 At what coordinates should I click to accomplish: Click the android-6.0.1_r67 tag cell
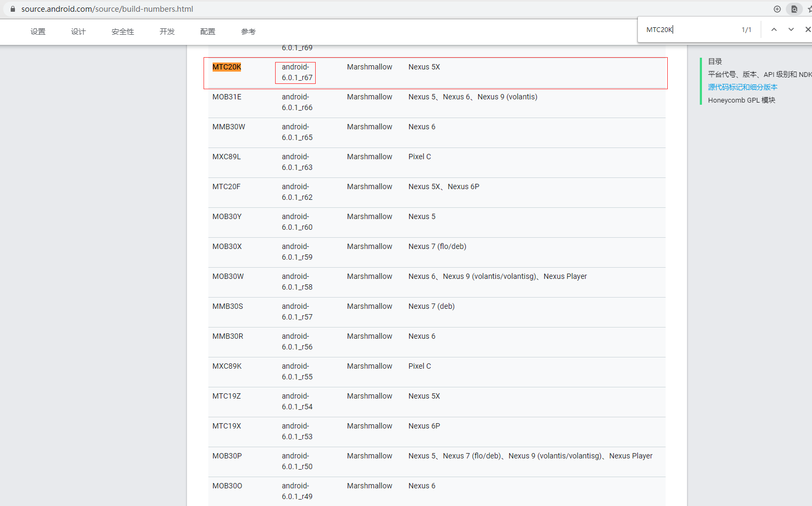pos(297,72)
